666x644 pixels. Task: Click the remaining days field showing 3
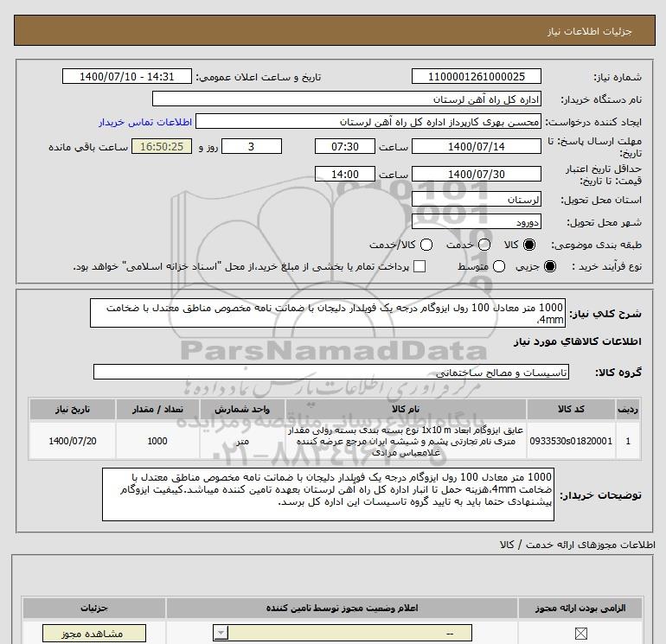252,146
